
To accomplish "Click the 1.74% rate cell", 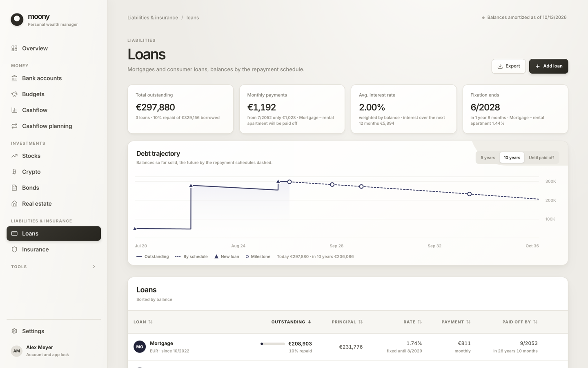I will [x=414, y=343].
